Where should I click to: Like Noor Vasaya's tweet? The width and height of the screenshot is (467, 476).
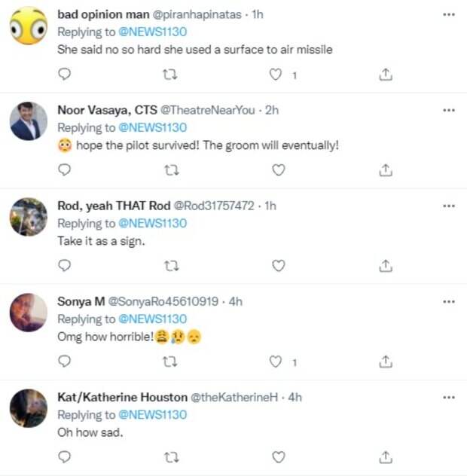tap(278, 169)
